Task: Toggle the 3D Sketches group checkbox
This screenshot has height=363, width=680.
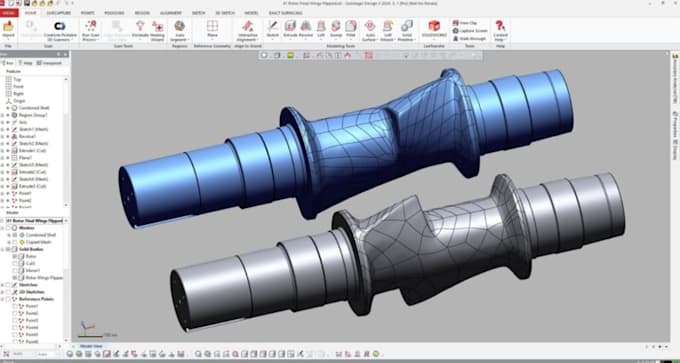Action: (9, 292)
